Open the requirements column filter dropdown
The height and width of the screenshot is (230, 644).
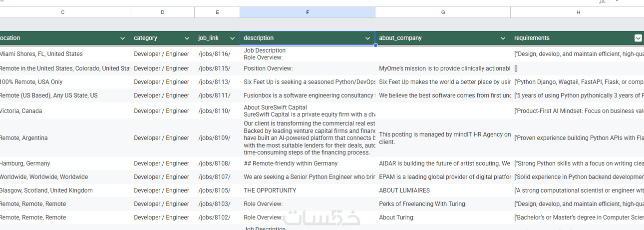[x=638, y=38]
